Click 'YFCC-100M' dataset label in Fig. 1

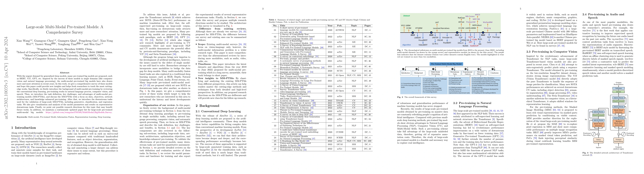pos(406,26)
